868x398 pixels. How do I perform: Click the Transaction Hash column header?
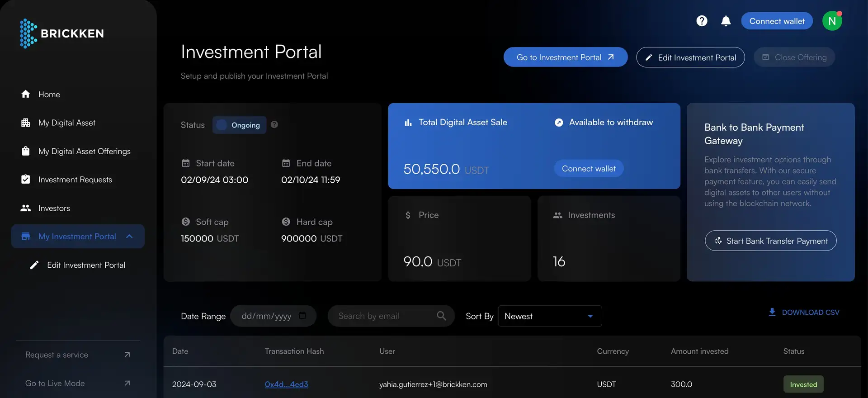click(294, 351)
